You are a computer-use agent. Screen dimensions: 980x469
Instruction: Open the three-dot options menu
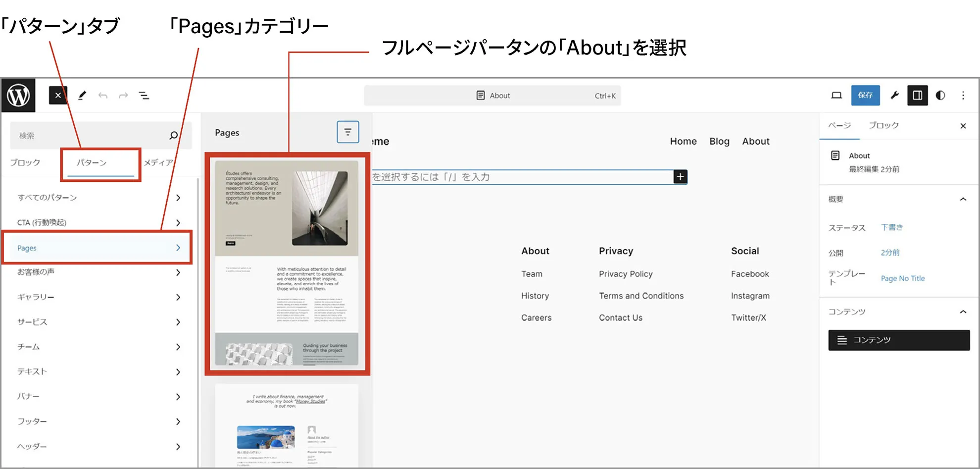[963, 95]
